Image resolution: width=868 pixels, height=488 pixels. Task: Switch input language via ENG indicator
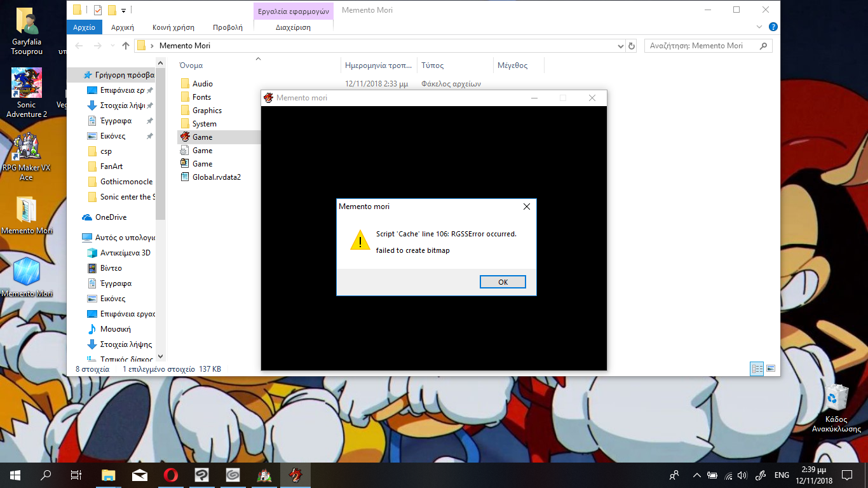pos(782,475)
